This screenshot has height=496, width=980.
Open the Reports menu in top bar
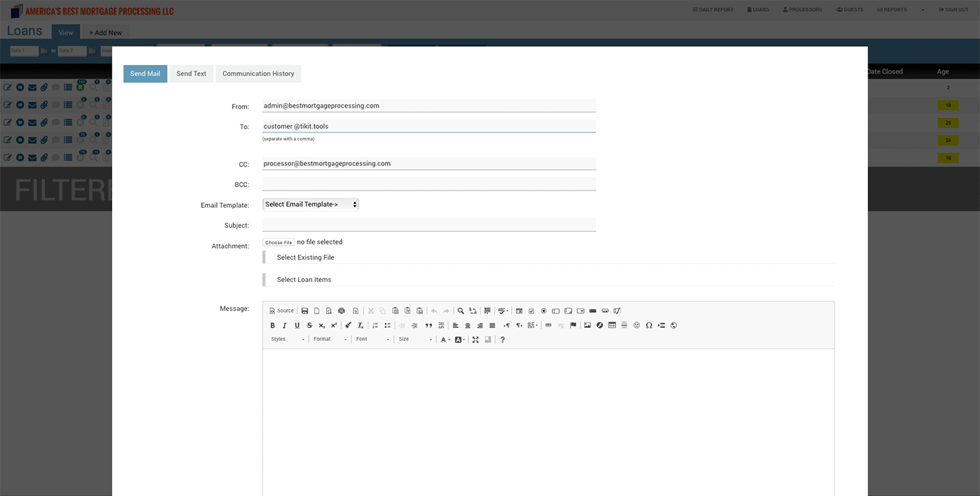click(891, 10)
